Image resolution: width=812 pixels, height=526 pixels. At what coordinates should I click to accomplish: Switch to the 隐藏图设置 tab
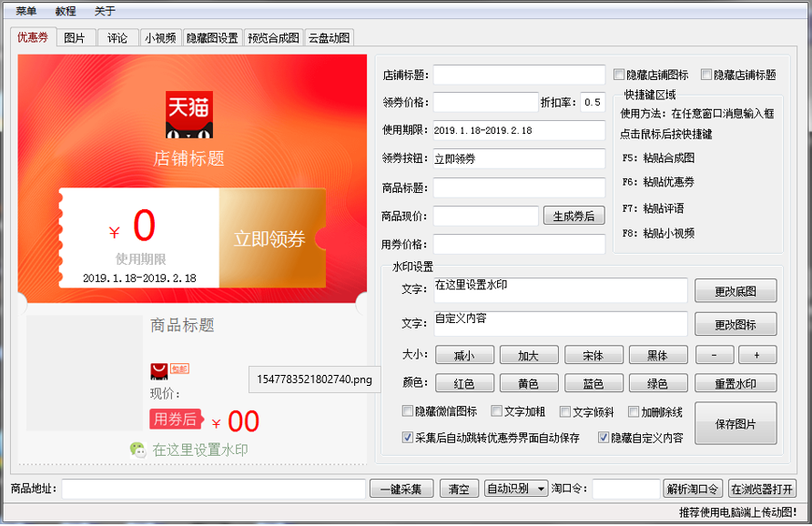pyautogui.click(x=212, y=38)
